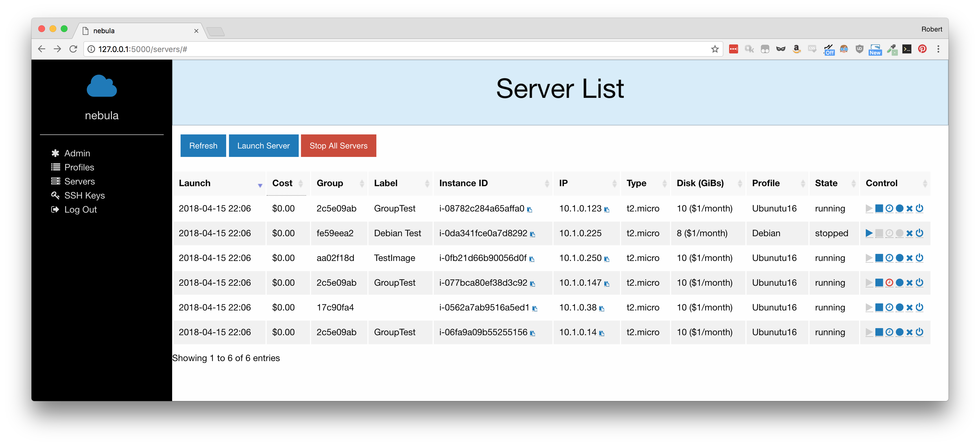This screenshot has height=446, width=980.
Task: Click the X icon for TestImage server
Action: pyautogui.click(x=909, y=258)
